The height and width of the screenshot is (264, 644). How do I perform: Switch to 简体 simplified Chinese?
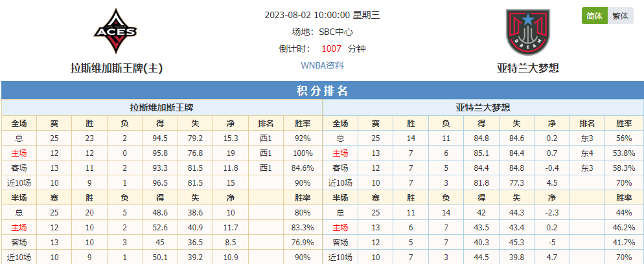coord(594,16)
